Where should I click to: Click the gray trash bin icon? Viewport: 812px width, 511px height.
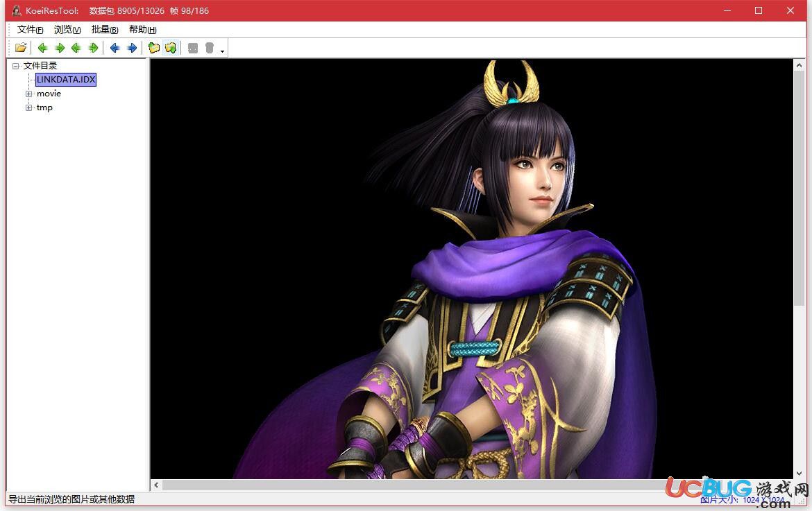click(x=209, y=48)
